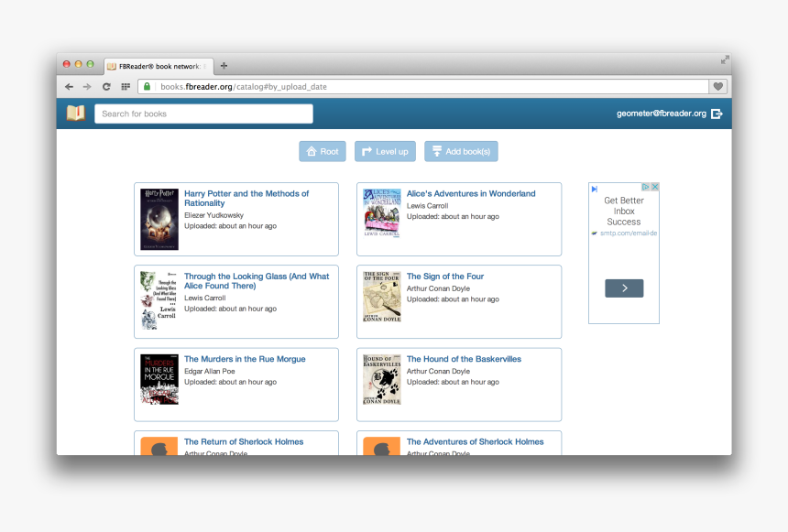Click upload time under Hound of the Baskervilles
The width and height of the screenshot is (788, 532).
coord(453,382)
